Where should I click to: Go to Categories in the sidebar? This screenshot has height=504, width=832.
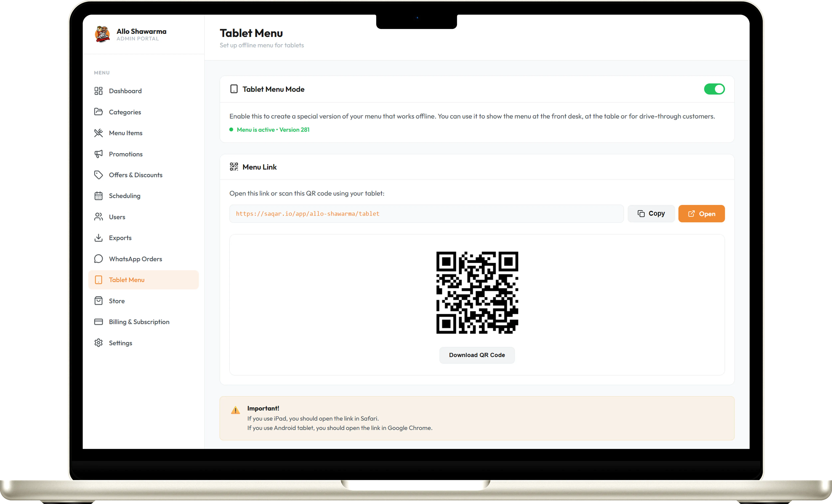(143, 112)
